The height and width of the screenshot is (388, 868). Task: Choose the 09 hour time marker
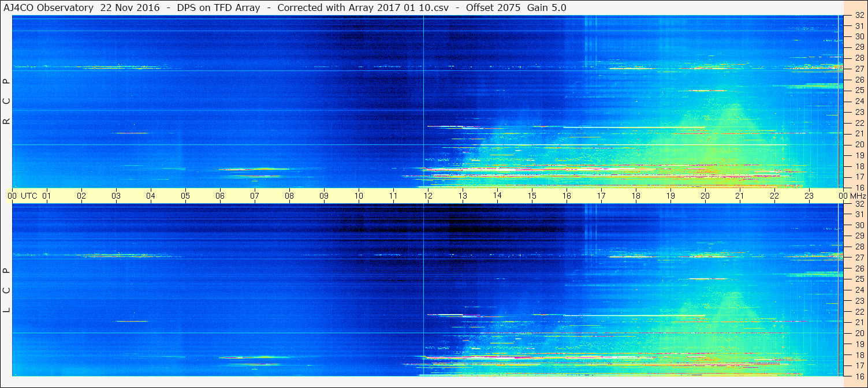point(324,196)
